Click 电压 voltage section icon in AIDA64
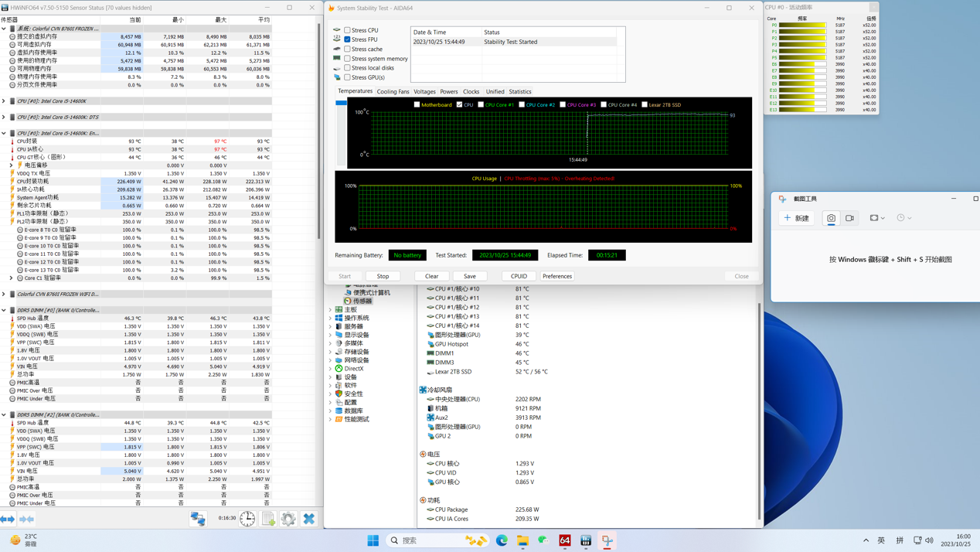980x552 pixels. click(x=423, y=455)
